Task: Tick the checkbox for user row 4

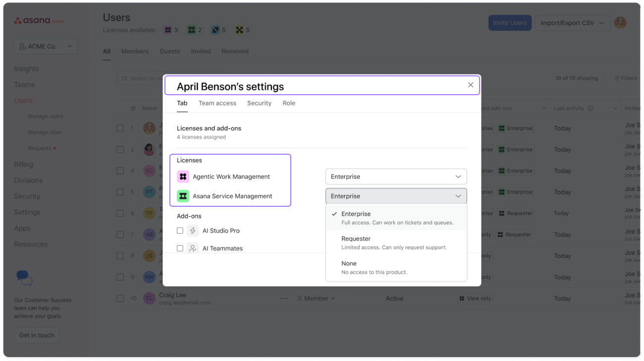Action: [x=120, y=171]
